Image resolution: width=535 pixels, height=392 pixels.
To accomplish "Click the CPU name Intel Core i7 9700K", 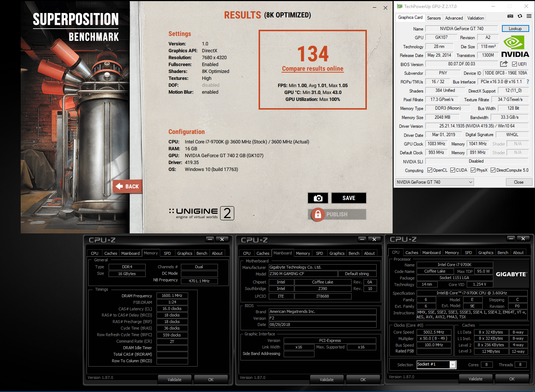I will (455, 265).
